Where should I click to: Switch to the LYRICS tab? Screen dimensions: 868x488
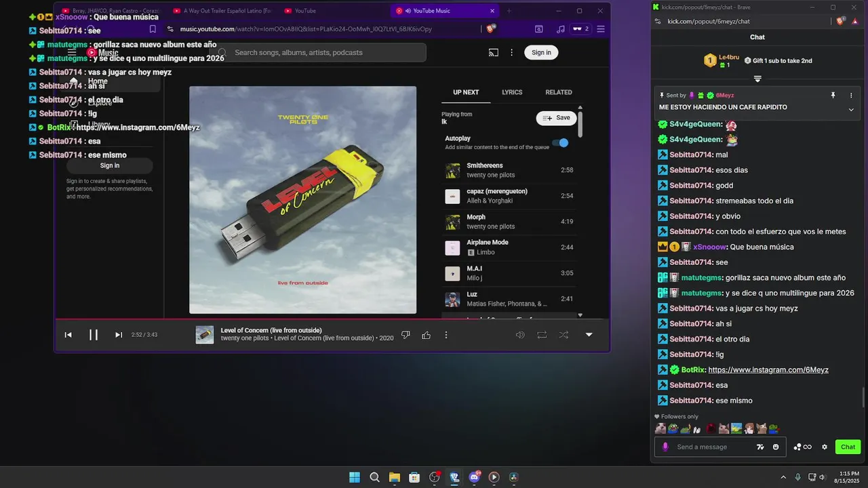click(512, 92)
